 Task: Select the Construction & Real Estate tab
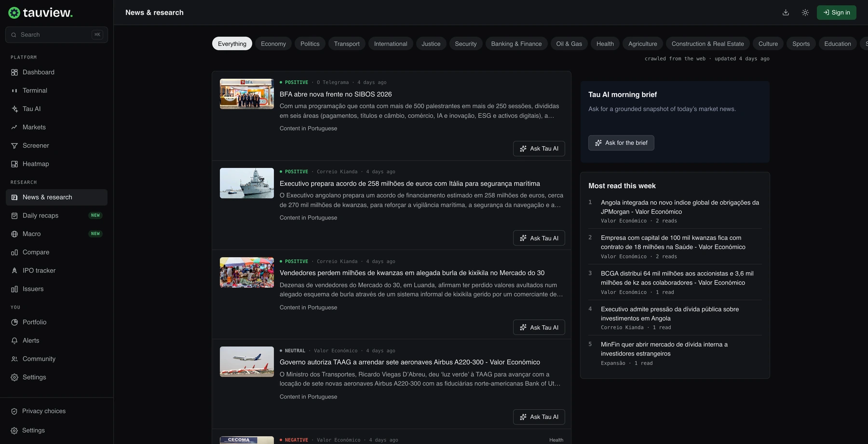[707, 44]
